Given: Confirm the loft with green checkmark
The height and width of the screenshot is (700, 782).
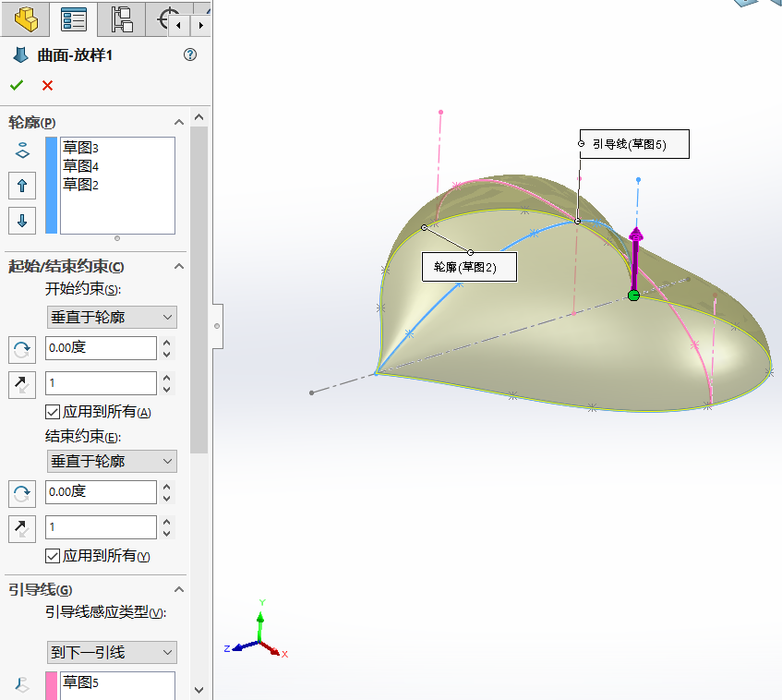Looking at the screenshot, I should pos(17,85).
